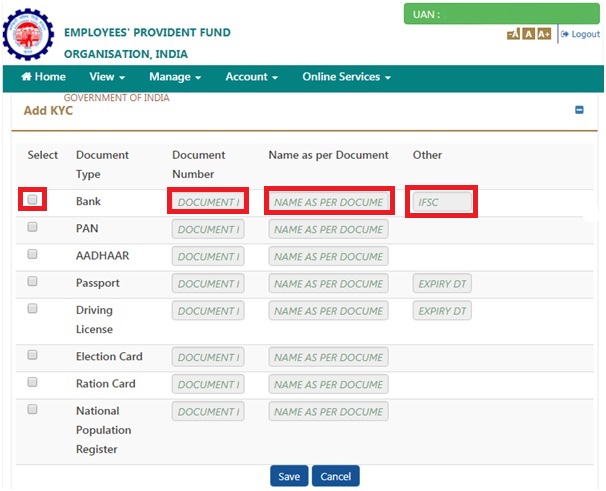
Task: Click the Select column header
Action: [x=43, y=155]
